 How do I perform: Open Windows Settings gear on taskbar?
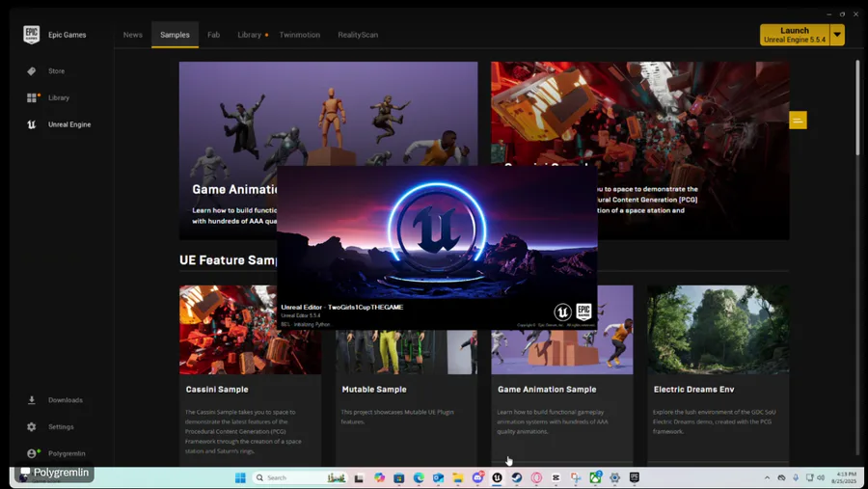tap(614, 477)
